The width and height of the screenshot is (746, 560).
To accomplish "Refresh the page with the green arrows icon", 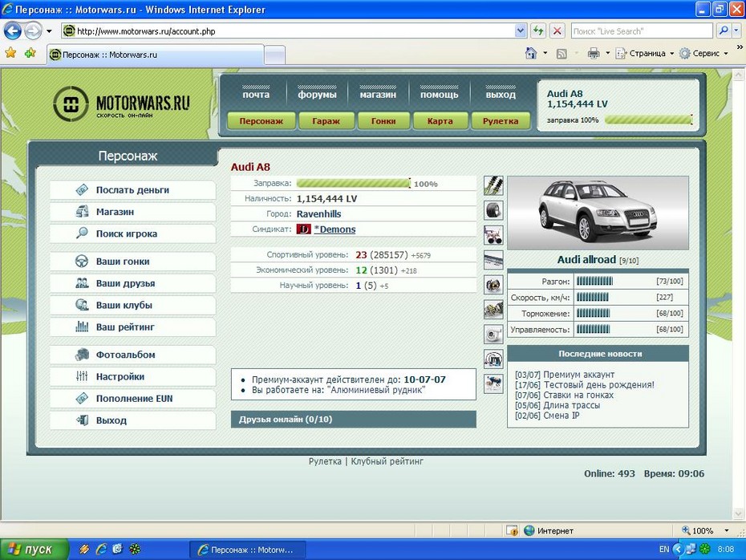I will point(538,31).
